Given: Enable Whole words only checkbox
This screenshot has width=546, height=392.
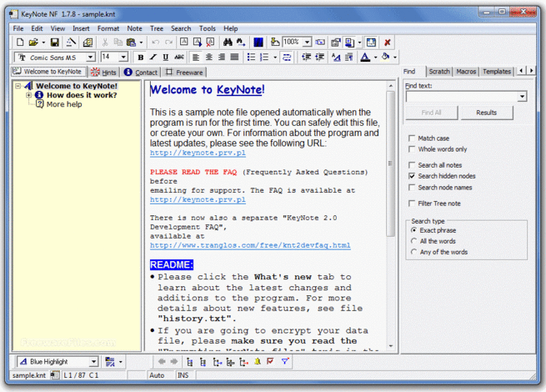Looking at the screenshot, I should pyautogui.click(x=412, y=149).
